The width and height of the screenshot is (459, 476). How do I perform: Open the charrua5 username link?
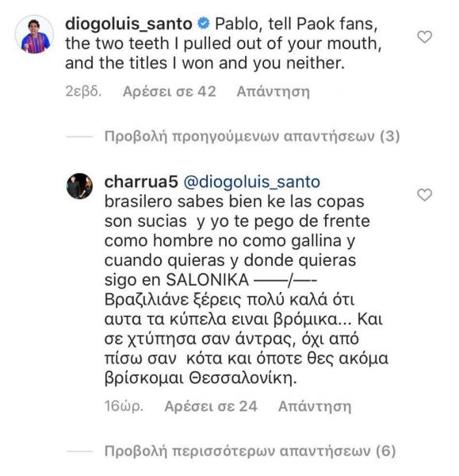pos(141,182)
